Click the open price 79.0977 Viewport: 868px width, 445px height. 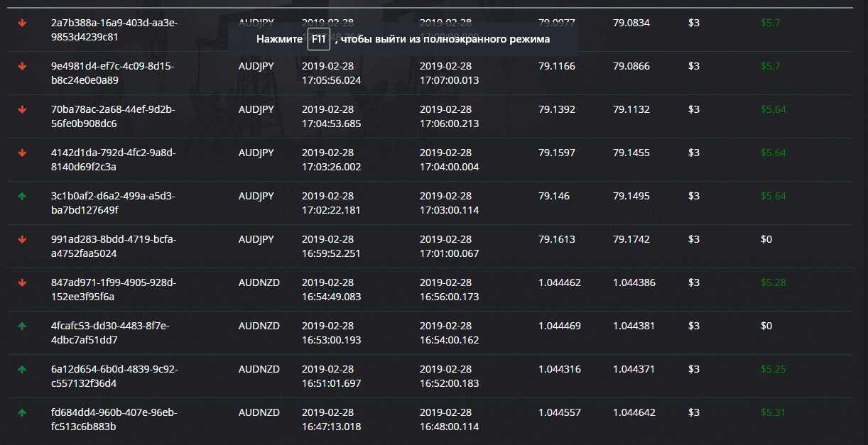click(x=557, y=23)
